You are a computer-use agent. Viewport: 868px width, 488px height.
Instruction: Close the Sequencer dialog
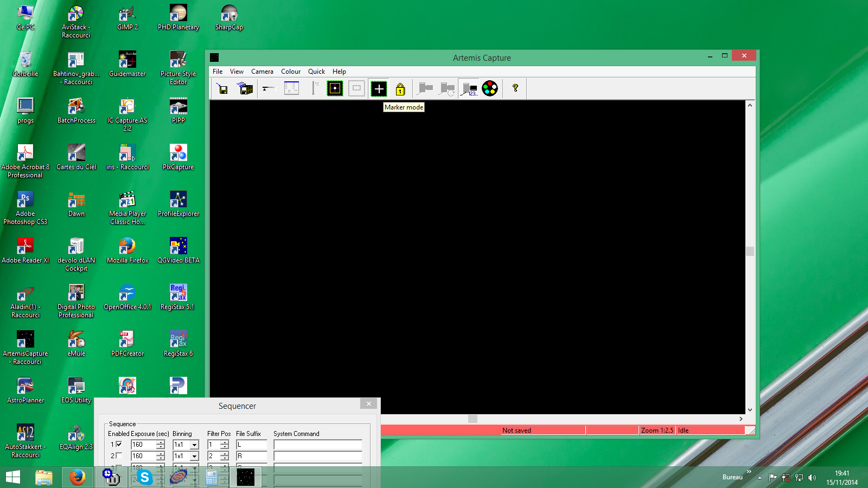(368, 403)
